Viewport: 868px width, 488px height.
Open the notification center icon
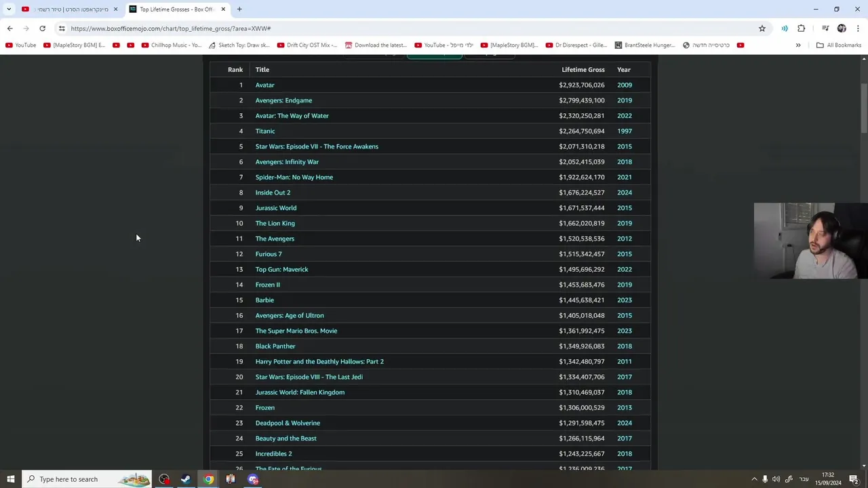coord(854,479)
